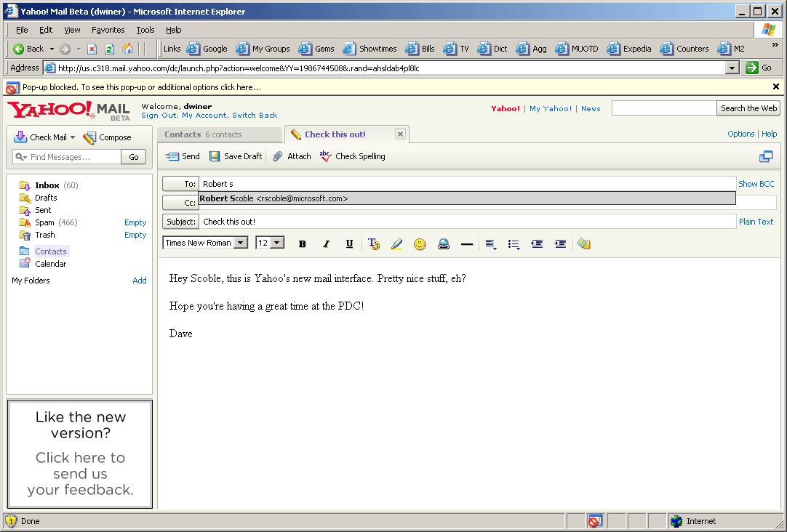
Task: Click the stationery icon in formatting toolbar
Action: click(x=583, y=244)
